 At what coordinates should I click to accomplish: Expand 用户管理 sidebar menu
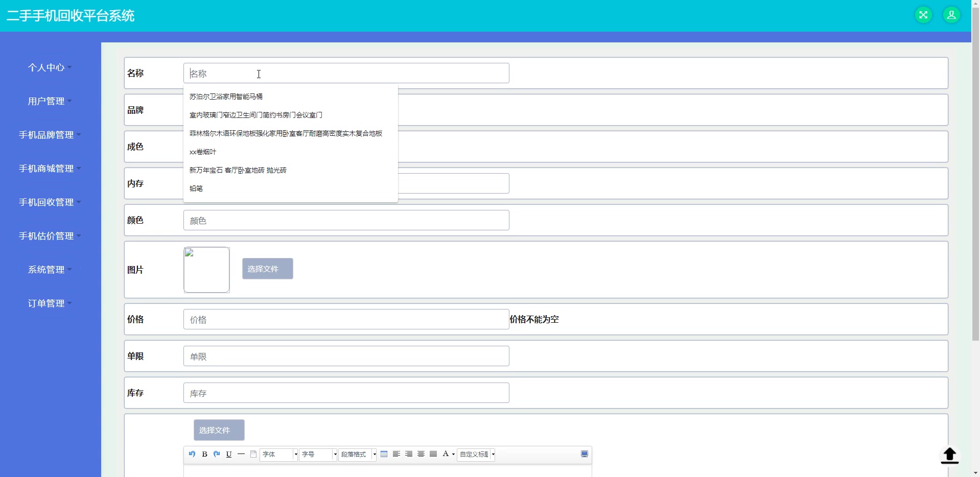(50, 101)
